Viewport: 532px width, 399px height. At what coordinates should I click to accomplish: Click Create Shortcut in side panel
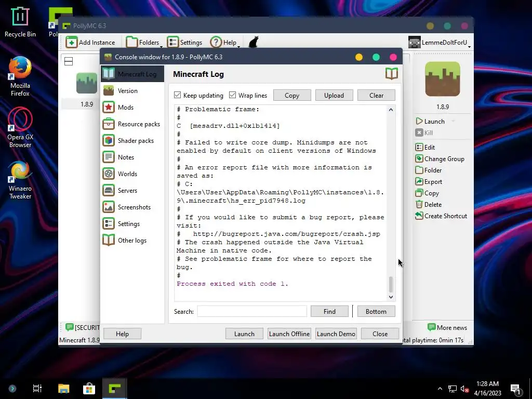[441, 216]
